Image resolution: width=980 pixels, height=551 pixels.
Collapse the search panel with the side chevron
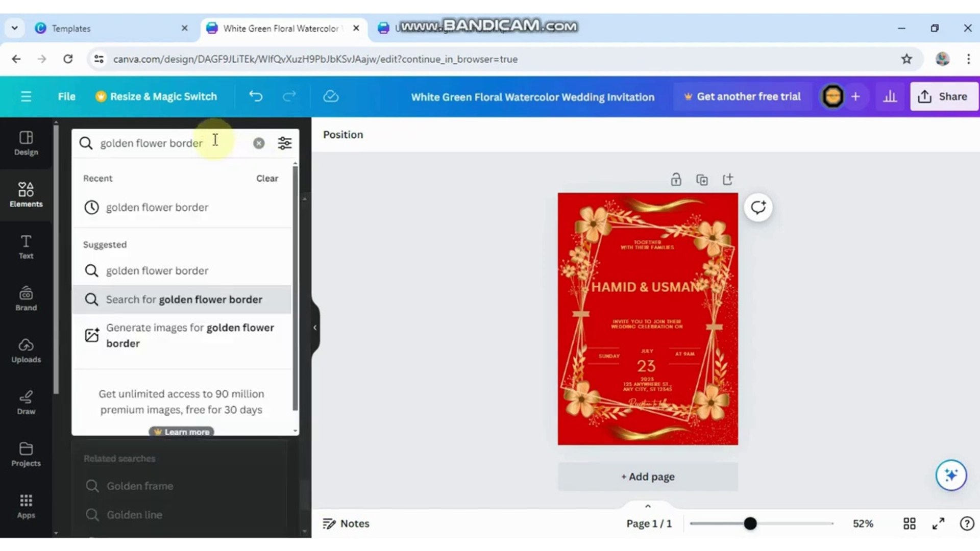click(x=314, y=328)
